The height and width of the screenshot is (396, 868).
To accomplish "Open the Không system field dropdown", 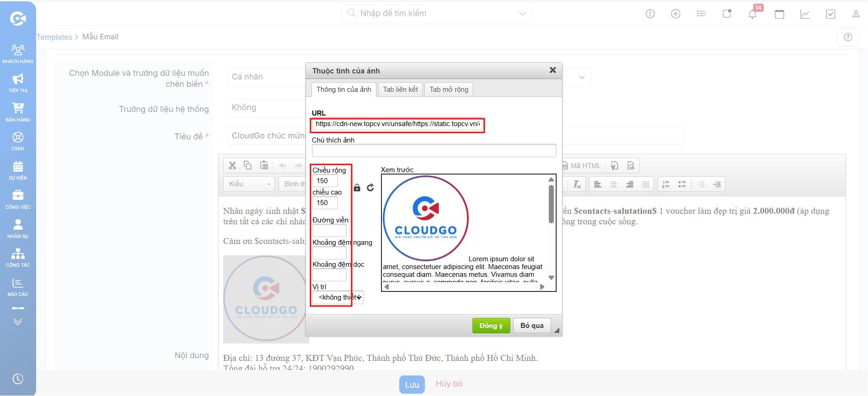I will tap(266, 108).
